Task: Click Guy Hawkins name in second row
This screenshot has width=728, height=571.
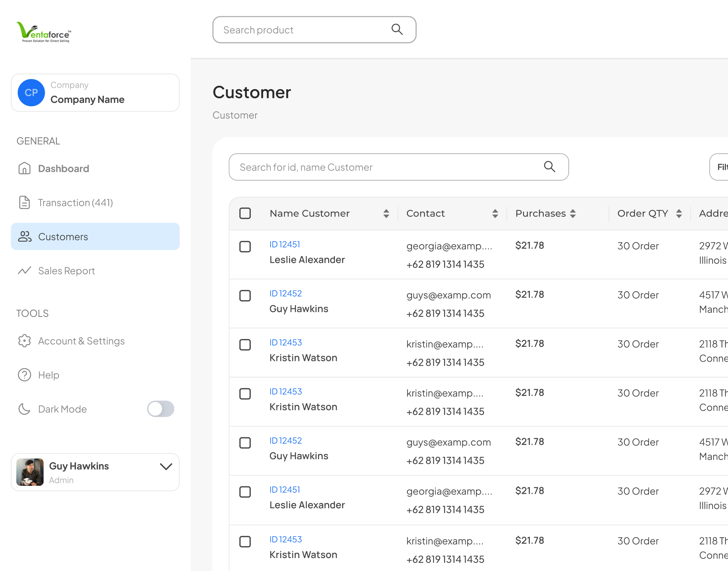Action: pos(299,309)
